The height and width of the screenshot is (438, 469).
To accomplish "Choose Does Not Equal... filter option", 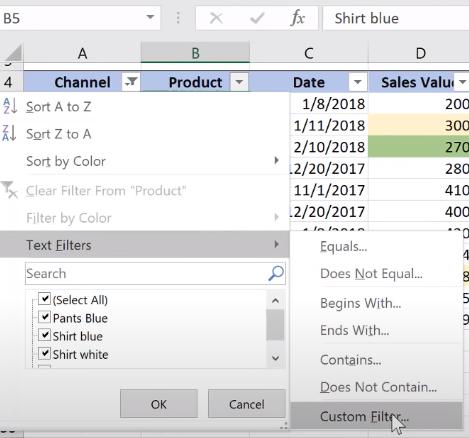I will tap(377, 274).
